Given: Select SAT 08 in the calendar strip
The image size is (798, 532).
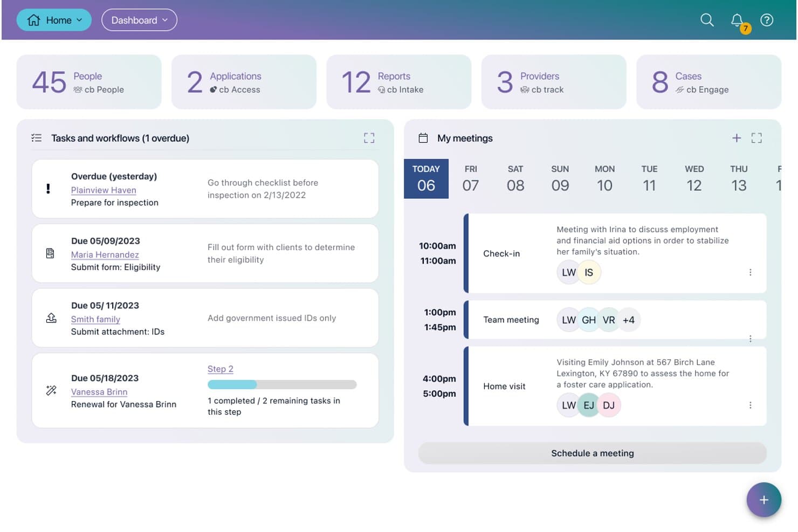Looking at the screenshot, I should [x=515, y=178].
